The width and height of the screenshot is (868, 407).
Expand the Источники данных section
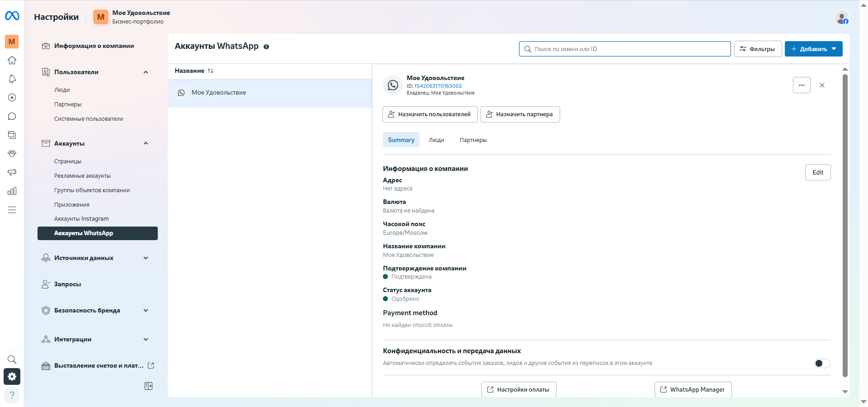pos(146,258)
